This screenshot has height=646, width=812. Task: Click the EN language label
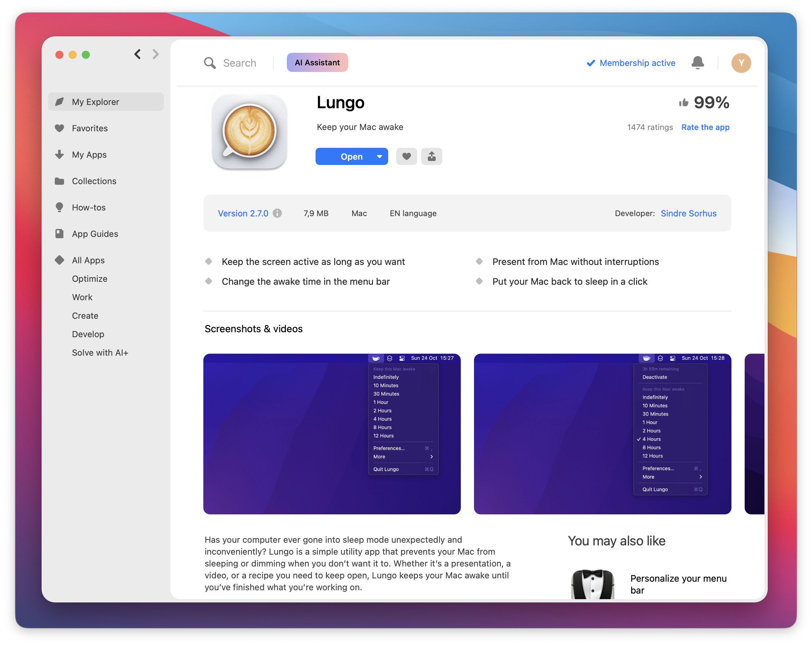point(413,213)
